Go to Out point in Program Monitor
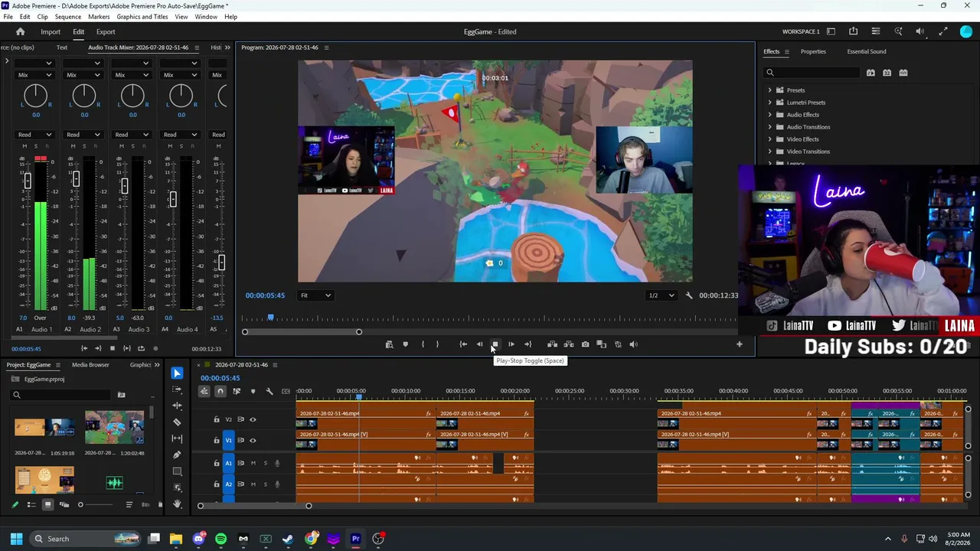The image size is (980, 551). point(528,344)
